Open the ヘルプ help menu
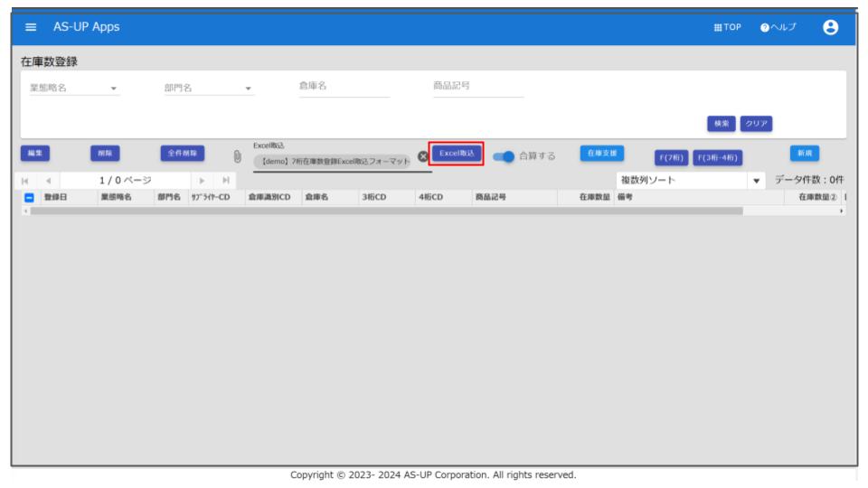Image resolution: width=868 pixels, height=488 pixels. [778, 27]
